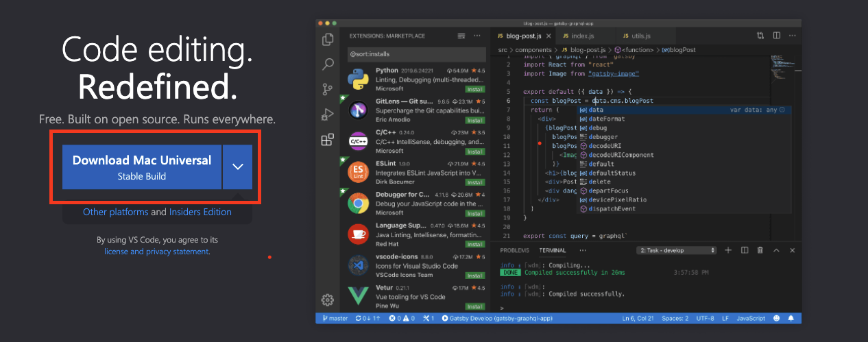Click the split editor icon

pos(776,36)
